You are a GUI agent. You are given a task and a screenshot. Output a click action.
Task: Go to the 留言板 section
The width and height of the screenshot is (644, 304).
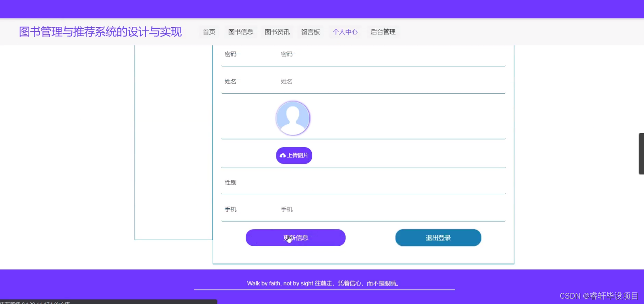pos(311,32)
